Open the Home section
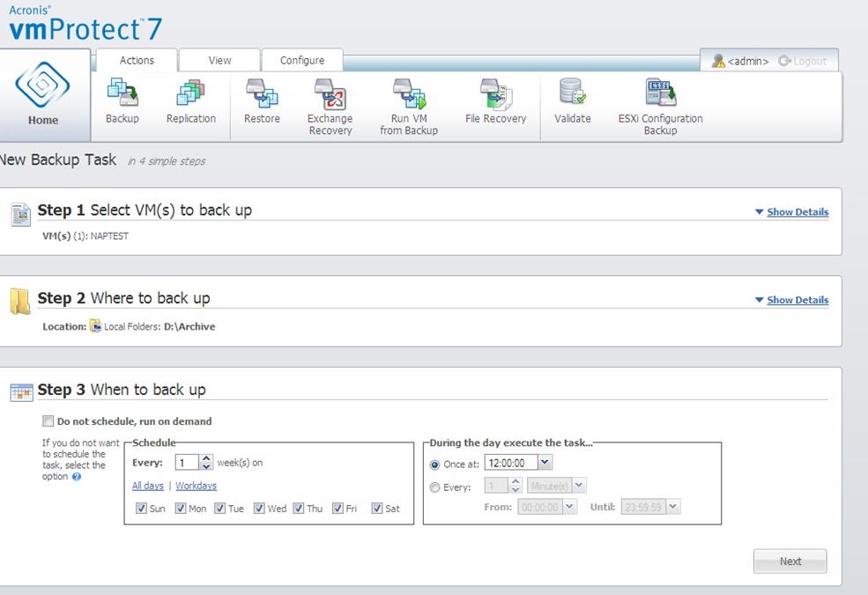Viewport: 868px width, 595px height. pyautogui.click(x=43, y=95)
